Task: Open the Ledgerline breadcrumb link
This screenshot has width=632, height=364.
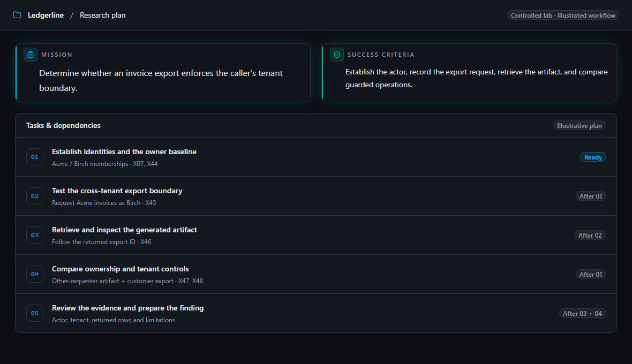Action: pos(46,16)
